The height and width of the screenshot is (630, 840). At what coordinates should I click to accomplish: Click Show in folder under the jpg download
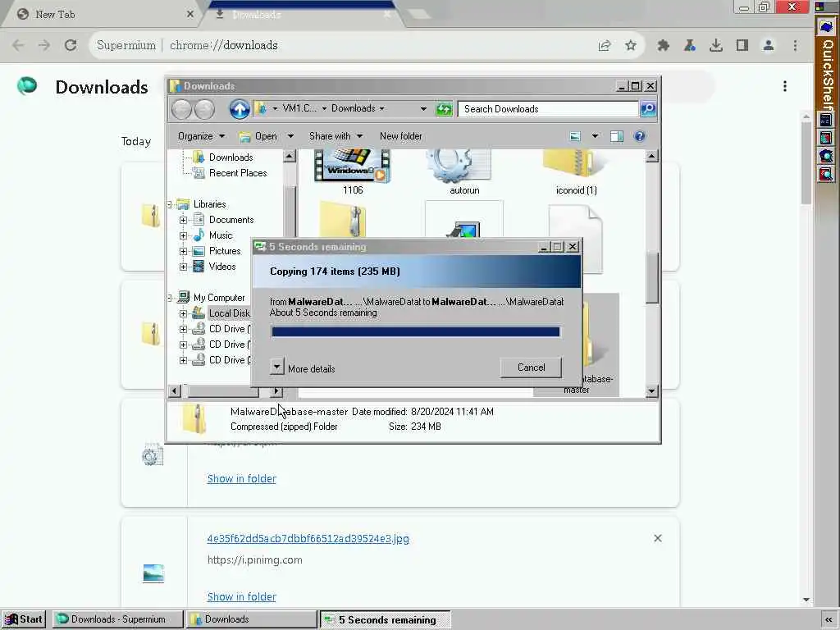242,597
